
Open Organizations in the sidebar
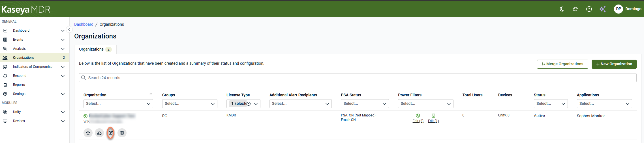tap(35, 58)
